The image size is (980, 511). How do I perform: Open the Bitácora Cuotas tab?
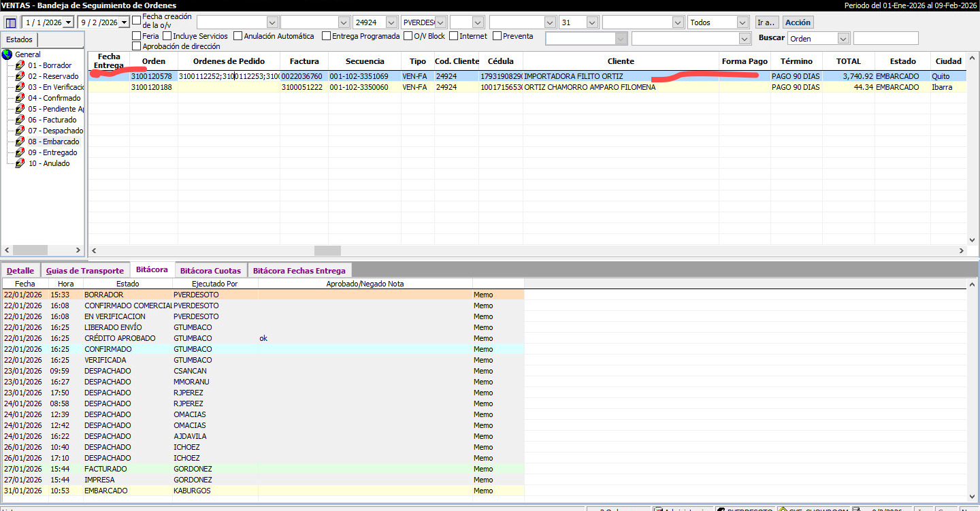(210, 271)
